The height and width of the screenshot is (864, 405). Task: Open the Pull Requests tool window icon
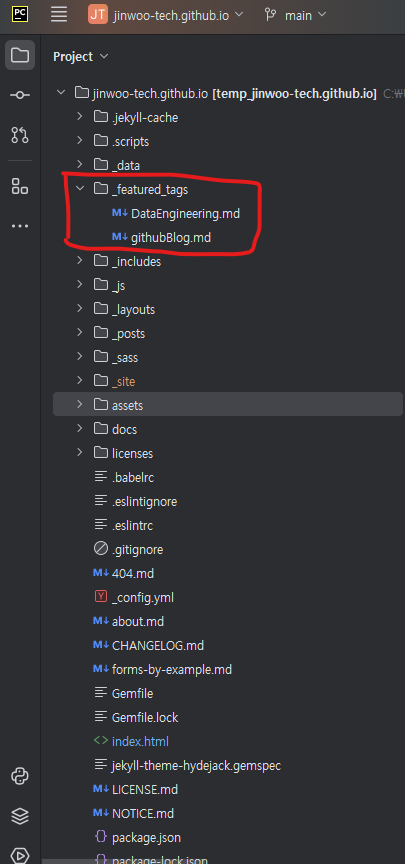click(x=20, y=134)
